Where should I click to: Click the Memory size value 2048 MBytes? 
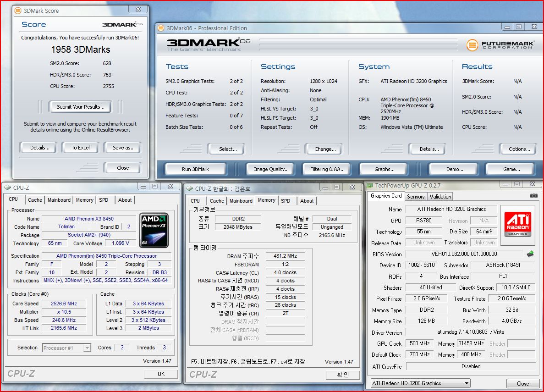click(x=238, y=227)
